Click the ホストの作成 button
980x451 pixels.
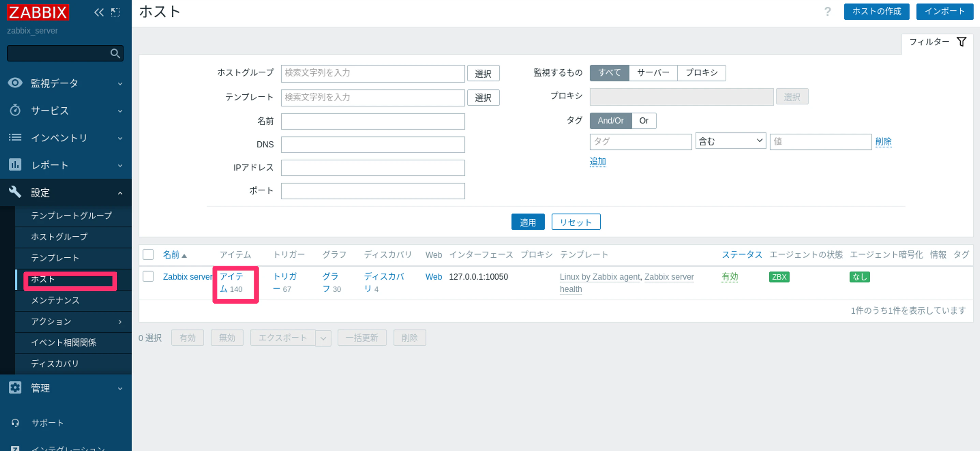877,11
